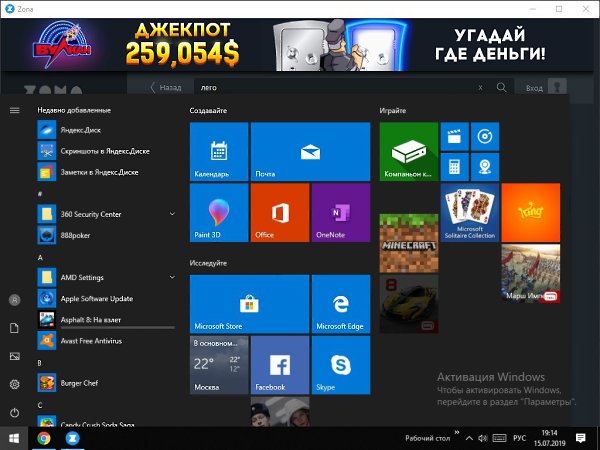600x450 pixels.
Task: Open the OneNote tile
Action: (340, 212)
